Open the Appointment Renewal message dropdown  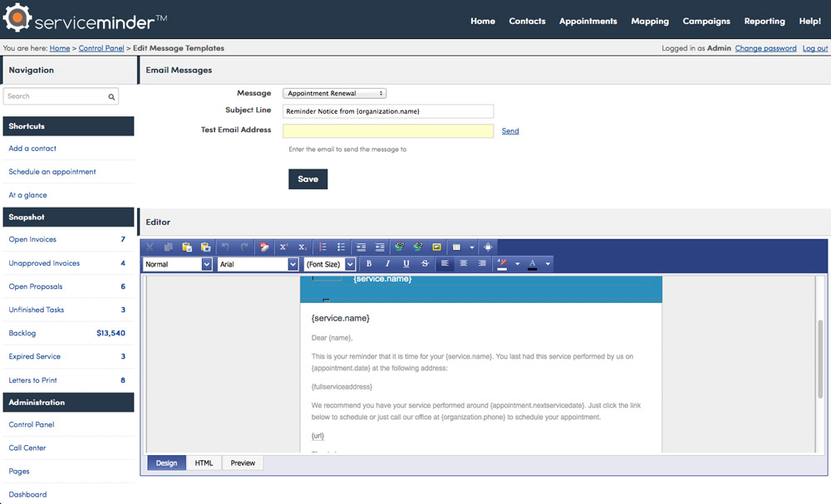(x=334, y=94)
